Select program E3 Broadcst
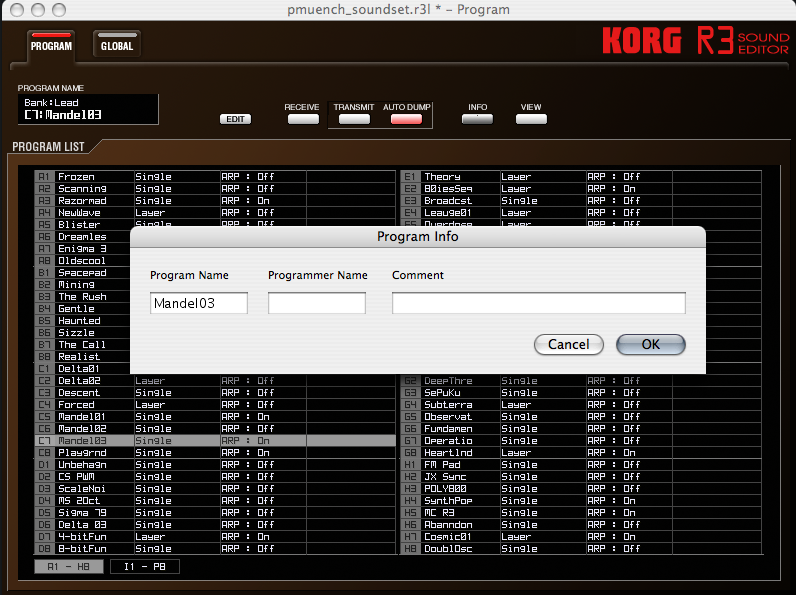796x595 pixels. 581,201
